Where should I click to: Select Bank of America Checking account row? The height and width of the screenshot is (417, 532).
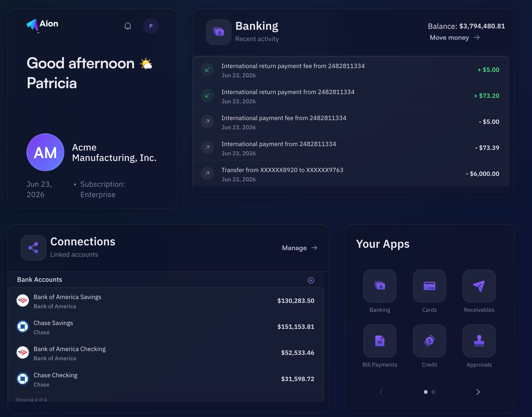tap(166, 352)
